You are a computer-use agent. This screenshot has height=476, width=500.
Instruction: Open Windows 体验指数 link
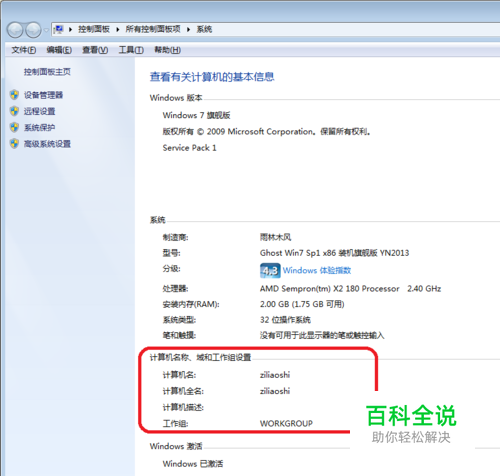(317, 270)
